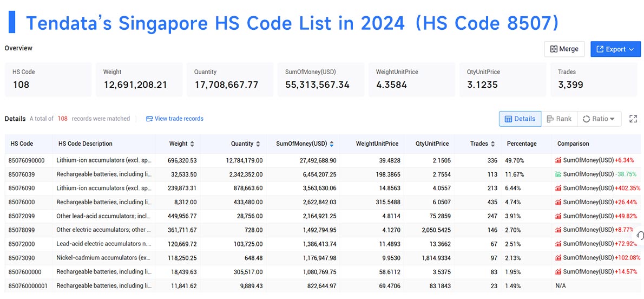The width and height of the screenshot is (644, 299).
Task: Sort by SumOfMoney(USD) column arrows
Action: 331,144
